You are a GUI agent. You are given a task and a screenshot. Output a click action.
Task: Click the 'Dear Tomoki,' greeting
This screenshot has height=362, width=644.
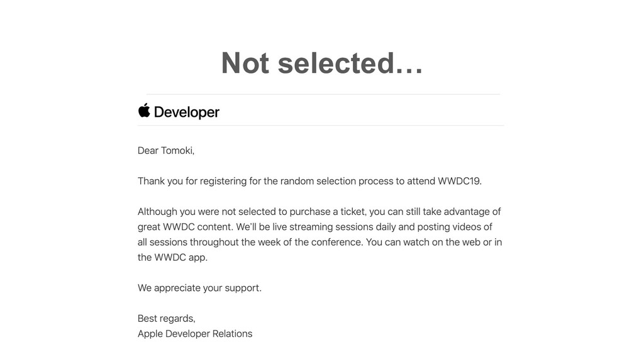point(166,151)
